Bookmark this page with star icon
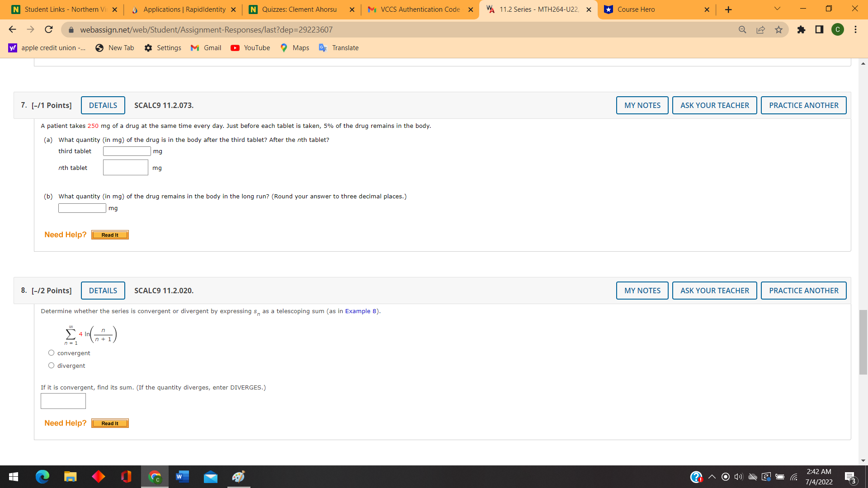This screenshot has height=488, width=868. (x=778, y=30)
